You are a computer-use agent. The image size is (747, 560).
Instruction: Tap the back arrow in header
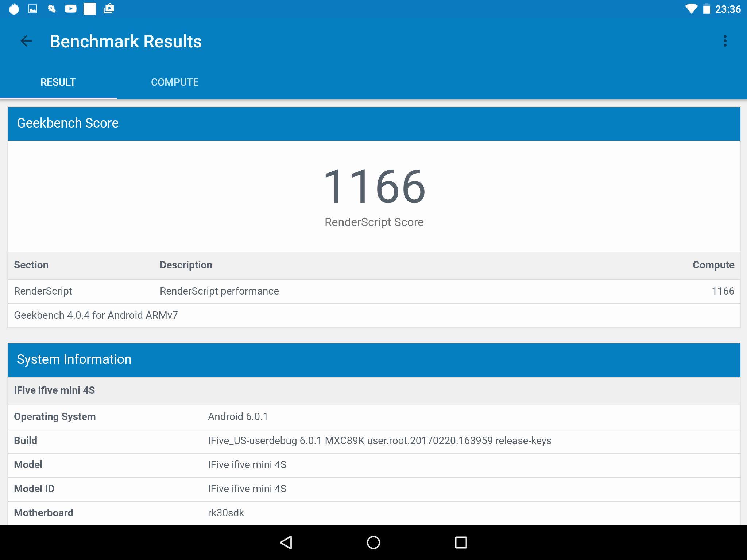26,41
